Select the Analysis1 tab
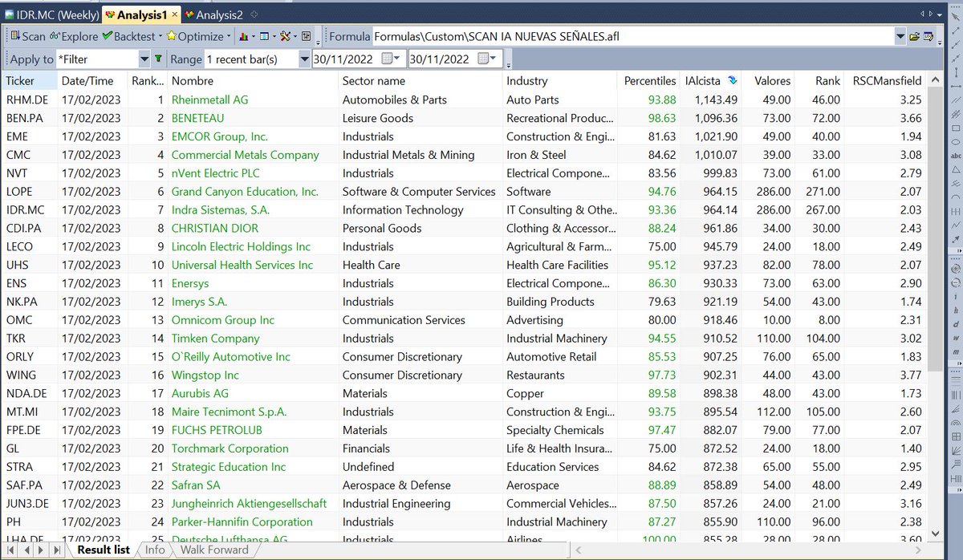 pyautogui.click(x=141, y=14)
